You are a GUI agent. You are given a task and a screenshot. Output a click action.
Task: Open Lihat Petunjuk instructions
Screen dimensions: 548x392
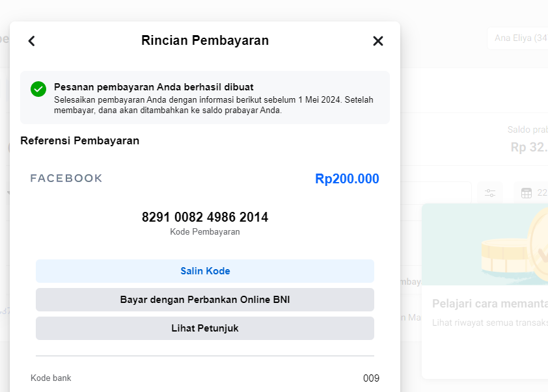click(205, 328)
